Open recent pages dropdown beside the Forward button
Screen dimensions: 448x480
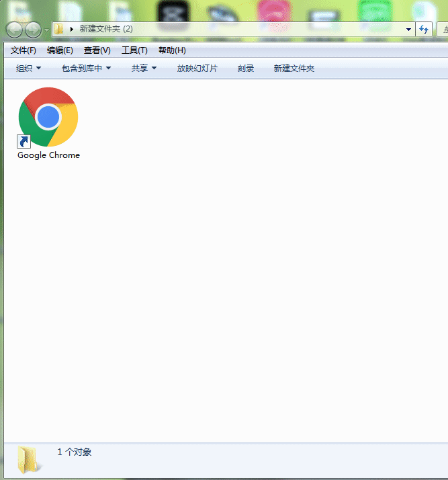(x=46, y=30)
